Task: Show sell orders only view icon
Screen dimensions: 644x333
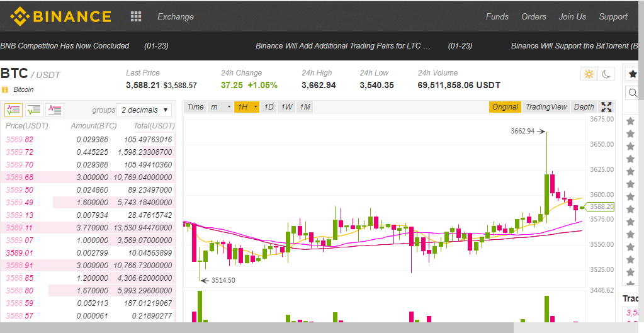Action: pos(55,110)
